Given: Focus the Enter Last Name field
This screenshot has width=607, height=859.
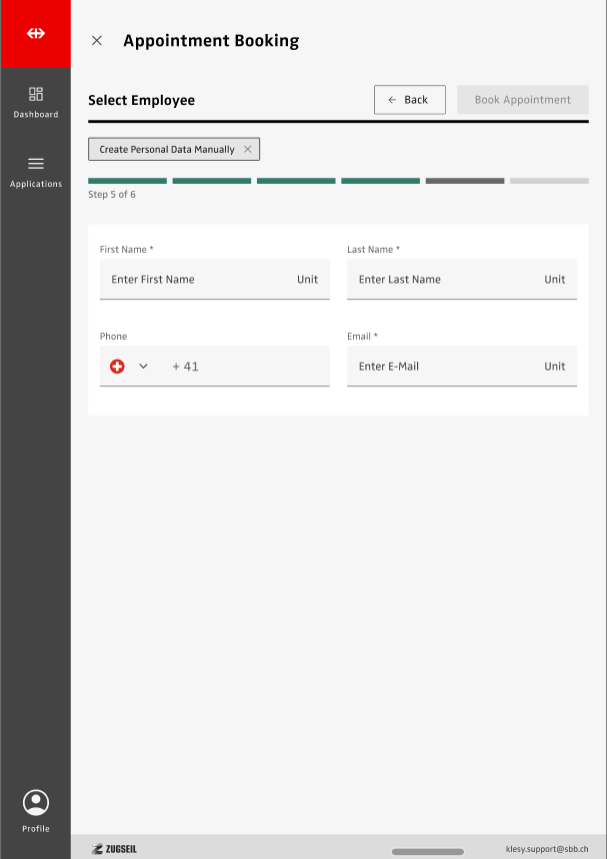Looking at the screenshot, I should [447, 279].
